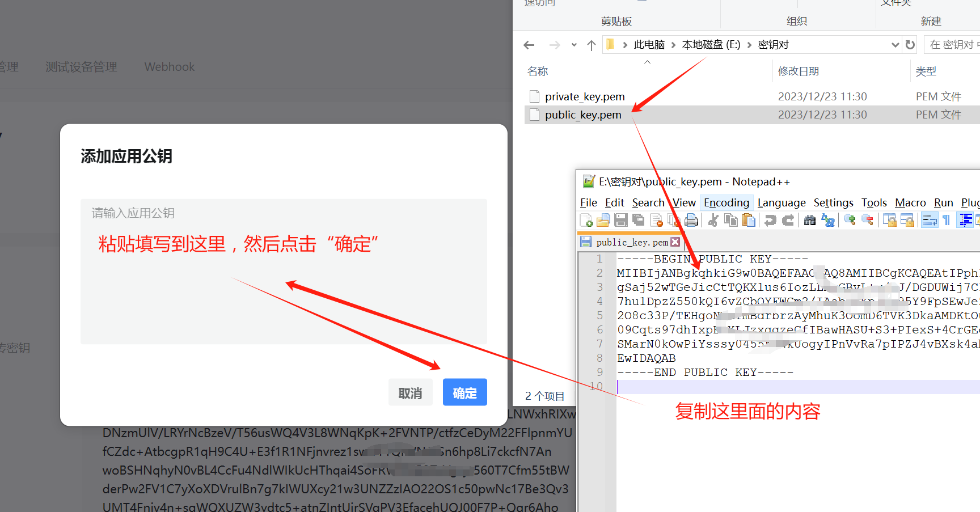The image size is (980, 512).
Task: Open the Settings menu in Notepad++
Action: tap(833, 203)
